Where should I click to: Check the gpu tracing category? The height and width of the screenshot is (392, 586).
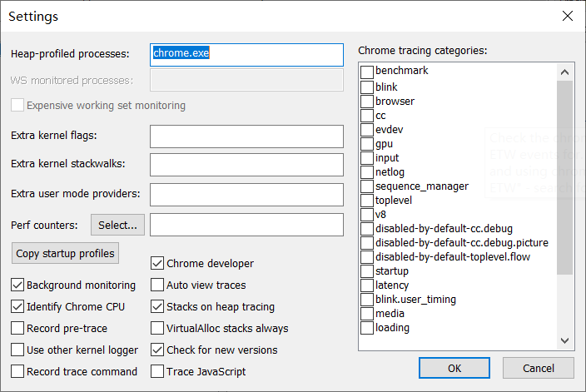click(x=367, y=144)
